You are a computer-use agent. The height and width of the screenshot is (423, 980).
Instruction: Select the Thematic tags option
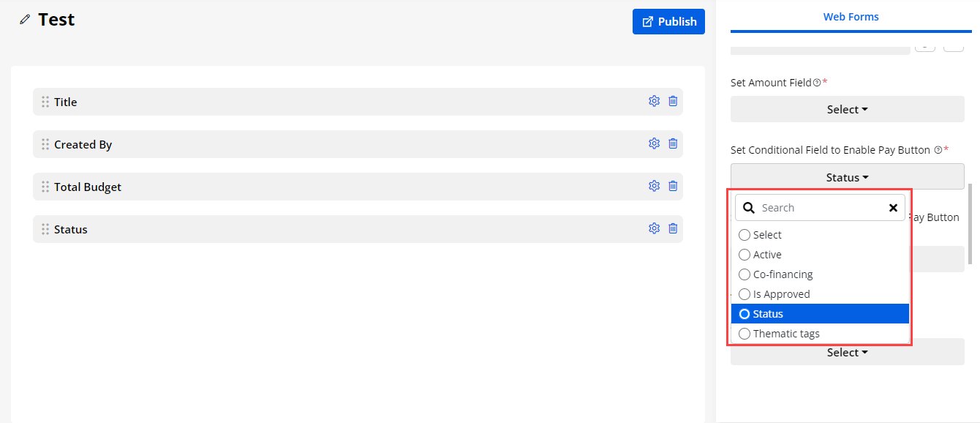[745, 334]
